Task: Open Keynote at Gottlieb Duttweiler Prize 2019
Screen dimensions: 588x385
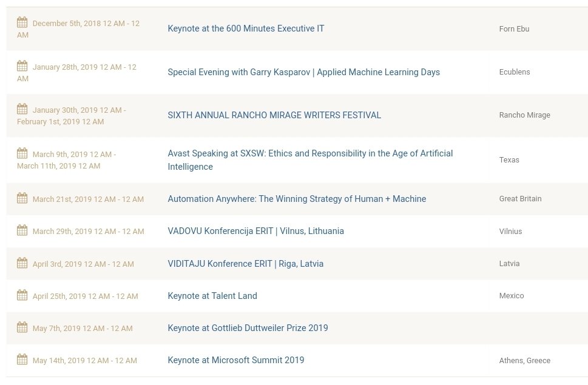Action: [x=248, y=328]
